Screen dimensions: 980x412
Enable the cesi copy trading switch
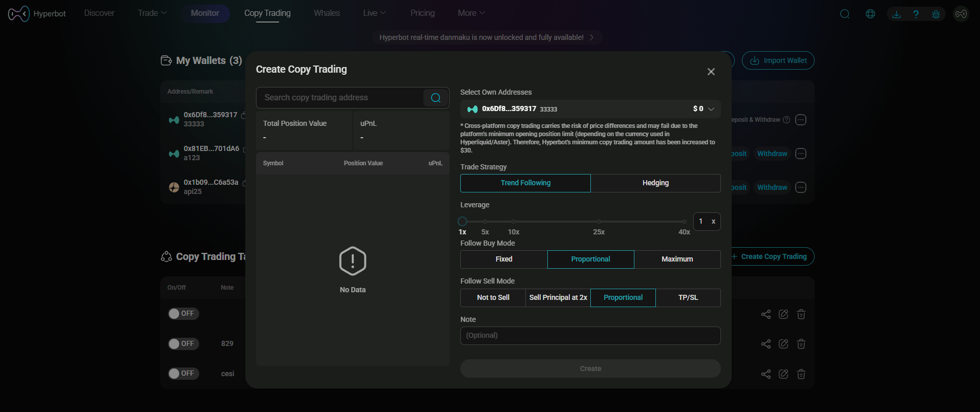(x=183, y=373)
